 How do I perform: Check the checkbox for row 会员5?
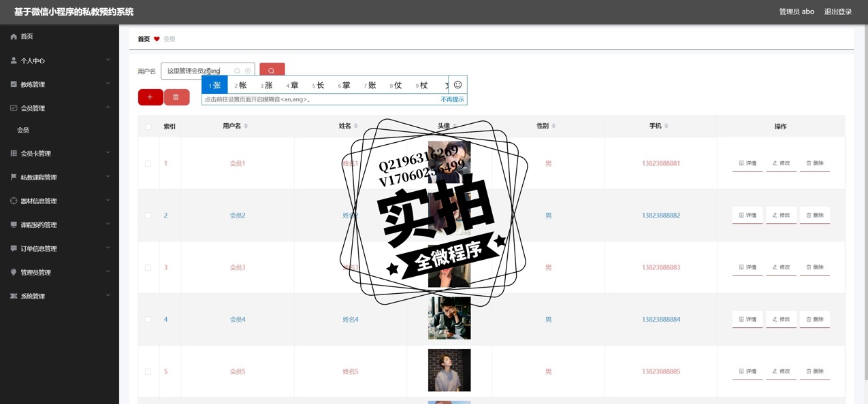148,371
